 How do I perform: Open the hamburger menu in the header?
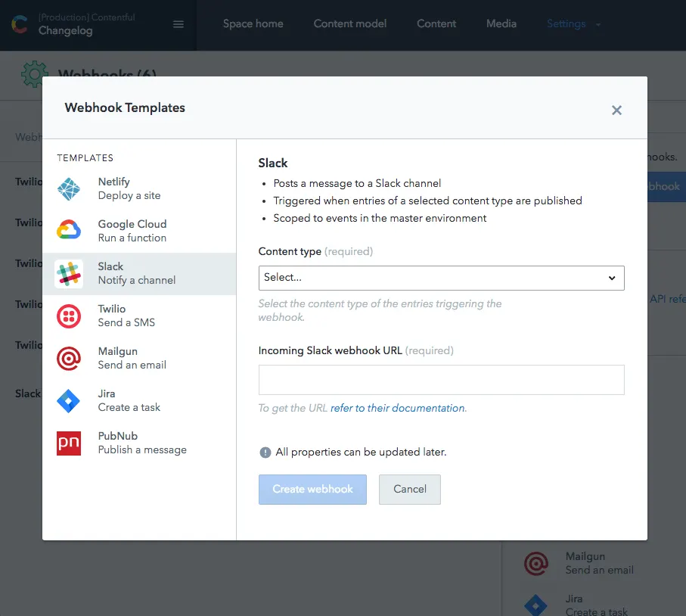click(x=178, y=24)
